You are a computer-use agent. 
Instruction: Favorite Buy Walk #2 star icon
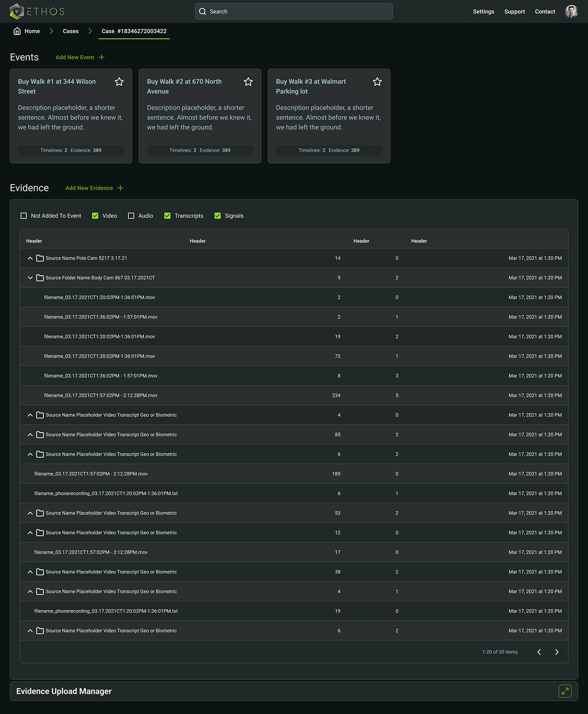tap(248, 82)
